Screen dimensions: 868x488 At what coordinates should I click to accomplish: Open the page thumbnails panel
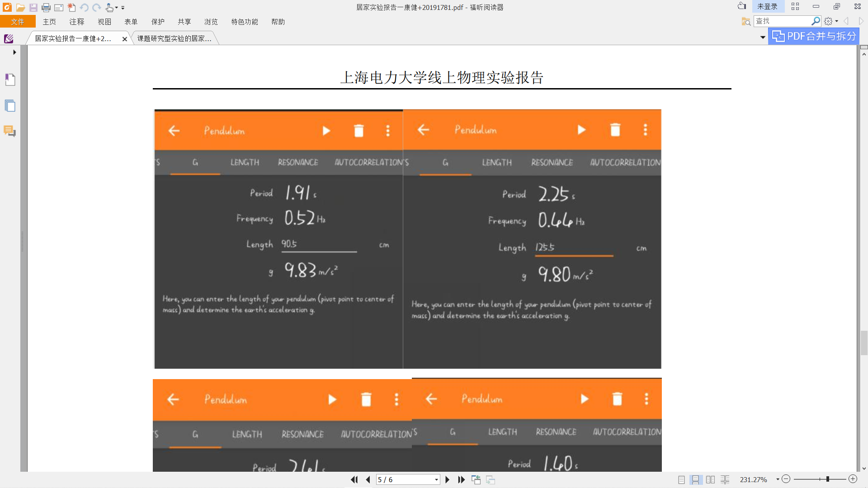point(10,106)
